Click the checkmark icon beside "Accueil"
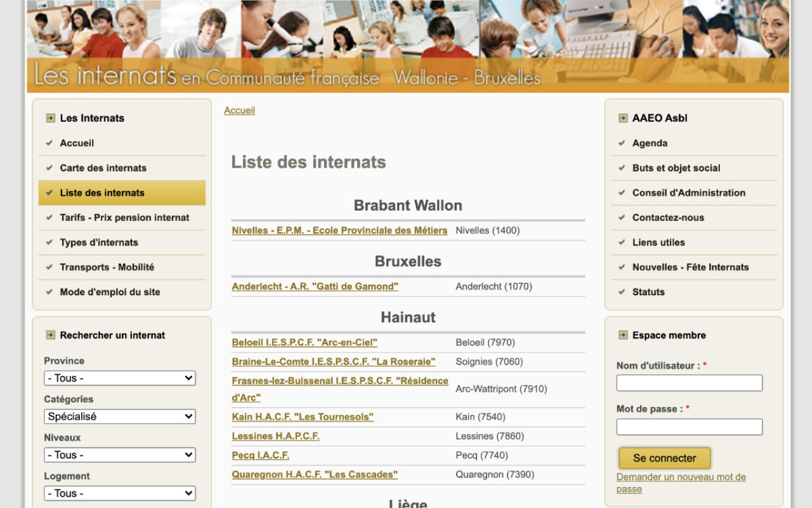Viewport: 812px width, 508px height. coord(49,143)
